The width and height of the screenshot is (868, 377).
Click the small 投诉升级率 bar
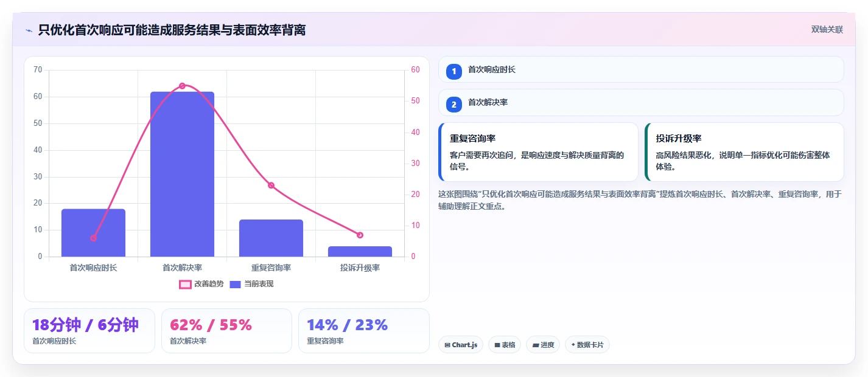(x=360, y=251)
